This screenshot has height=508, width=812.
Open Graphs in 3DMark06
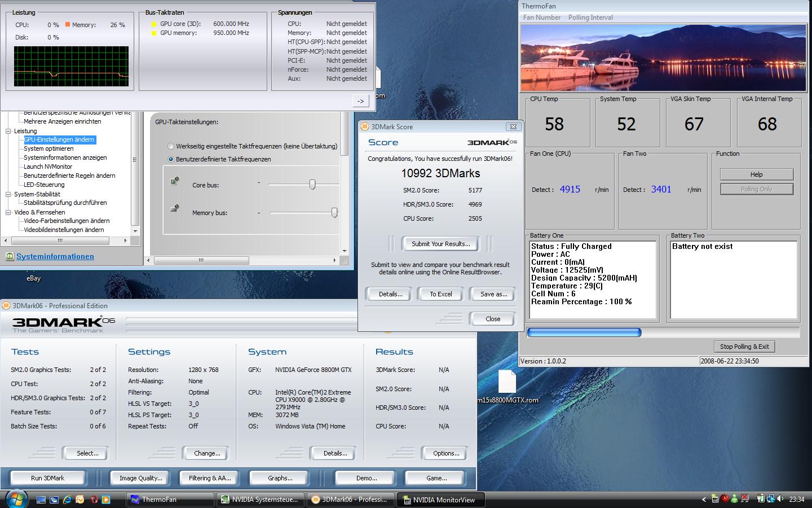(x=280, y=478)
